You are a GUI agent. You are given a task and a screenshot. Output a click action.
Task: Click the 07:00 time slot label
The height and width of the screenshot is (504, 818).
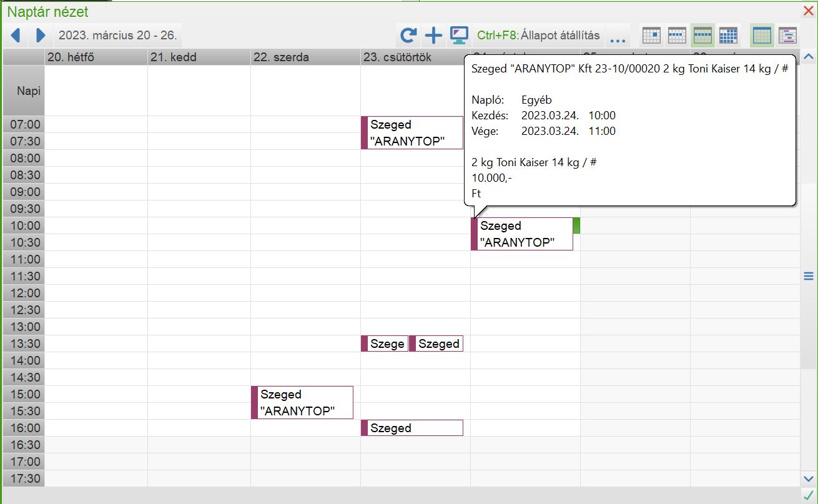[24, 124]
